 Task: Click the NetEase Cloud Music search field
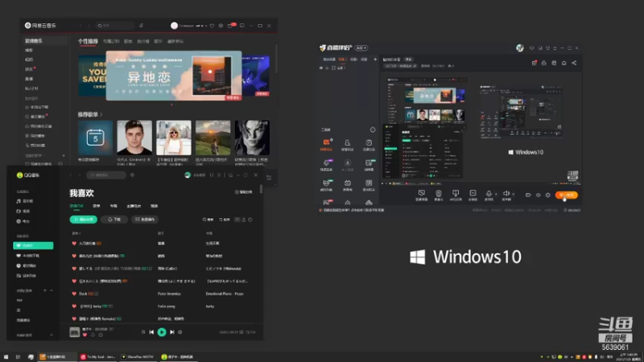pyautogui.click(x=115, y=26)
